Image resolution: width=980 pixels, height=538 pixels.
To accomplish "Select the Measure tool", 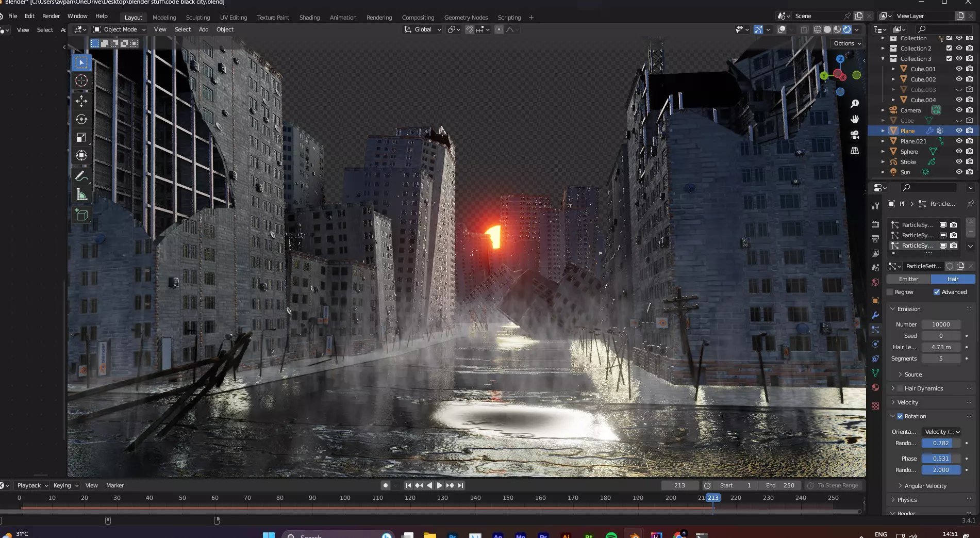I will pos(81,194).
